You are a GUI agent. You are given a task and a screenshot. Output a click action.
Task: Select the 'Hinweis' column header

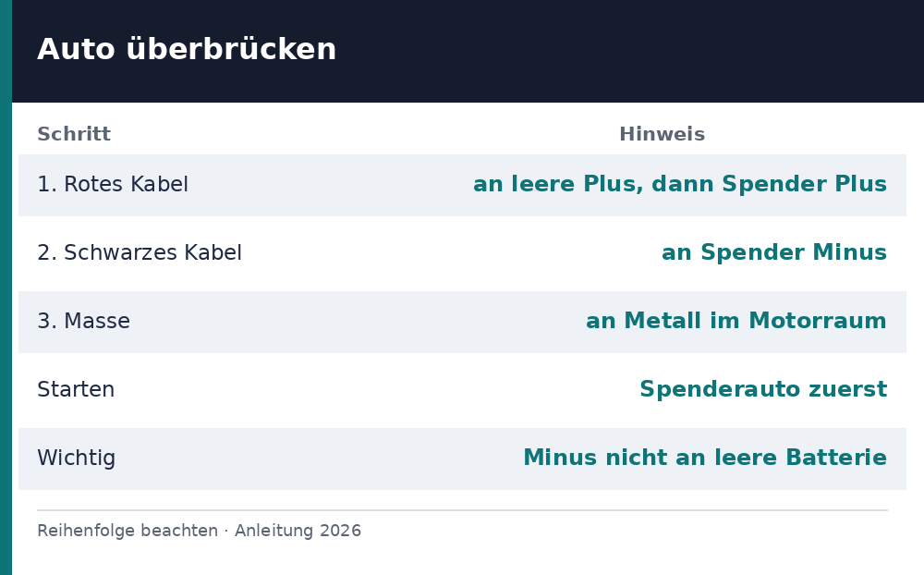662,134
